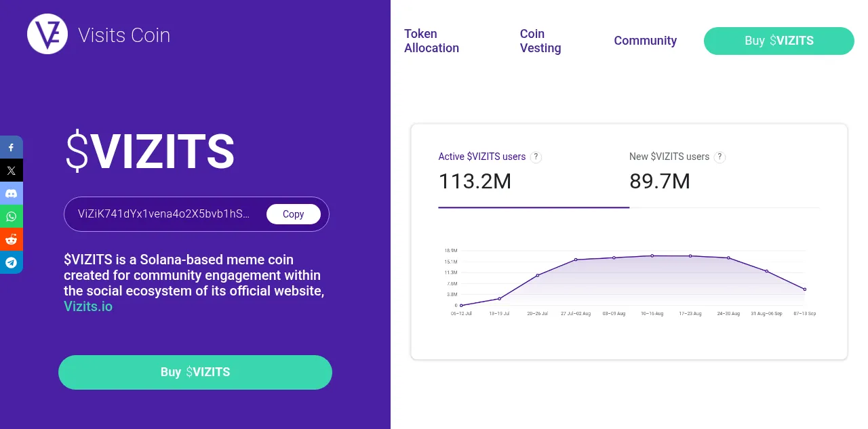Show help for Active $VIZITS users
868x429 pixels.
536,157
